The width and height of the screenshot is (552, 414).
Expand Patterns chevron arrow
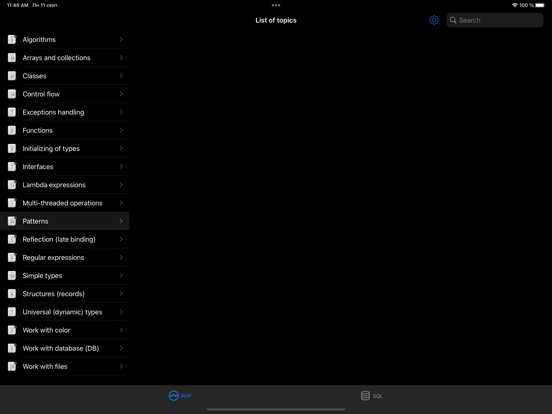(121, 221)
